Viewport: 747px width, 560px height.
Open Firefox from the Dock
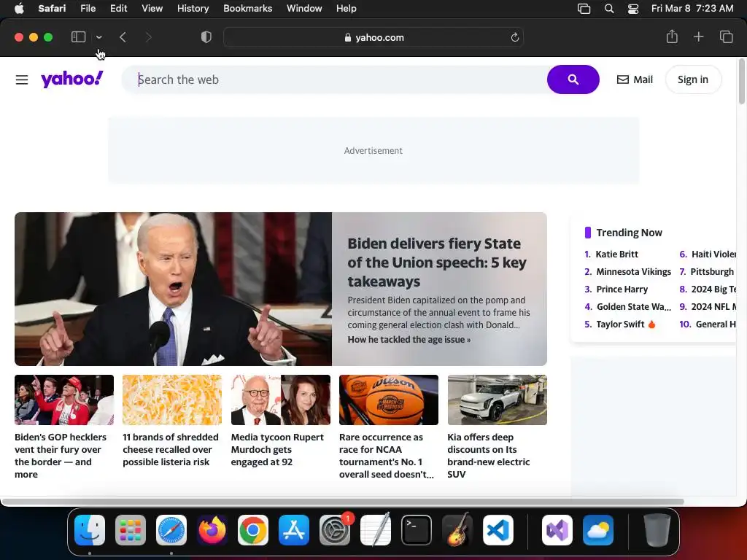[x=212, y=530]
